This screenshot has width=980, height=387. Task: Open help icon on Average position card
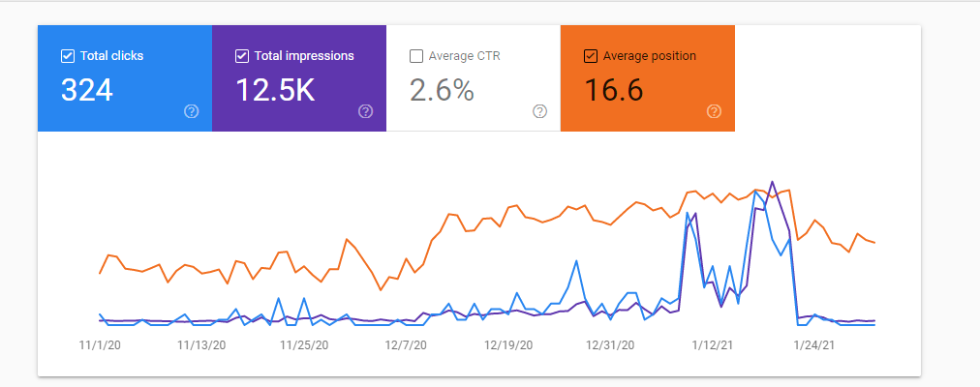point(714,111)
